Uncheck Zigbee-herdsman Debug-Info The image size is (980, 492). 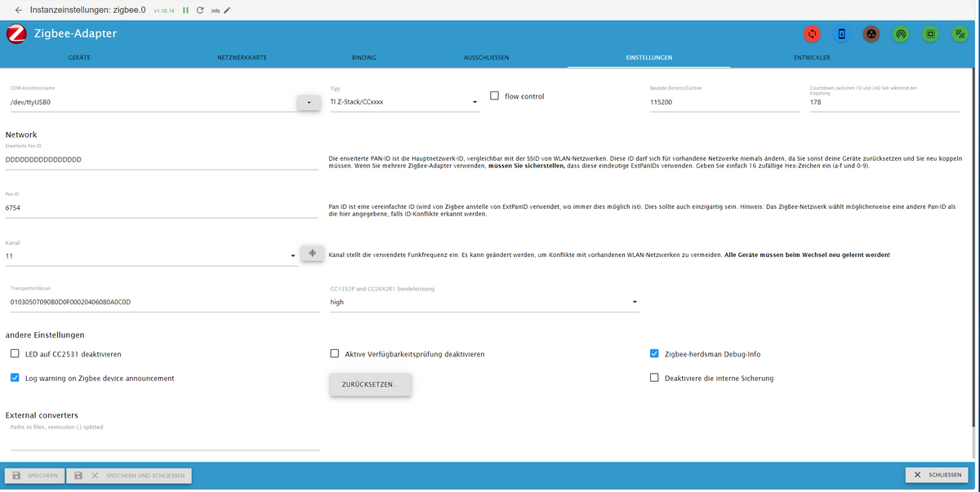coord(654,353)
